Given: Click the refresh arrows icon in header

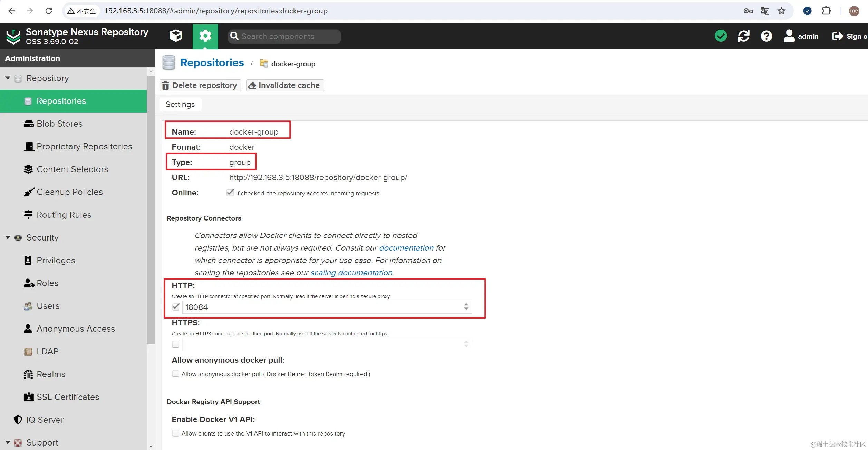Looking at the screenshot, I should pos(743,36).
